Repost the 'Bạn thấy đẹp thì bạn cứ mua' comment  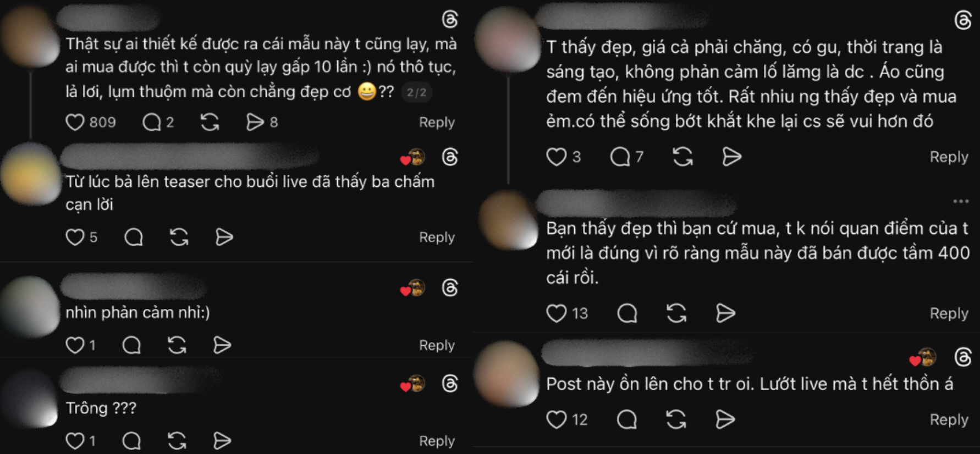pos(676,313)
